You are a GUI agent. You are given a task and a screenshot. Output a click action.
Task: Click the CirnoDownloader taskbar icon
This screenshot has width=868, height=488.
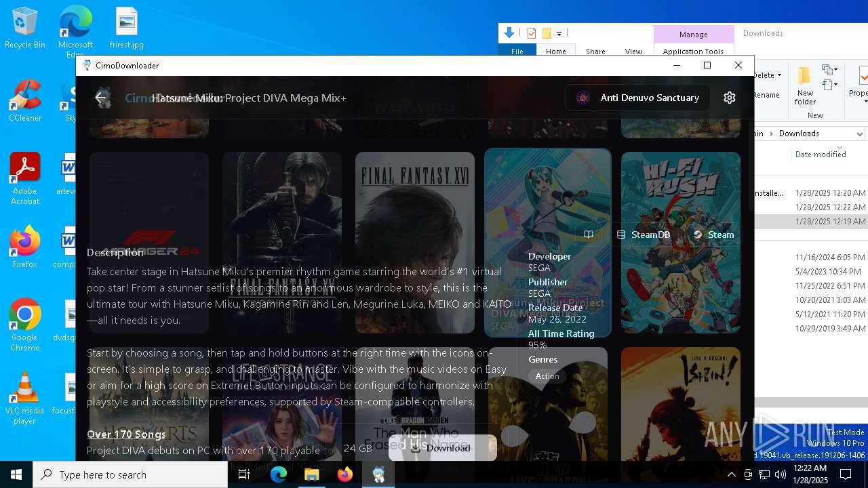pyautogui.click(x=378, y=474)
